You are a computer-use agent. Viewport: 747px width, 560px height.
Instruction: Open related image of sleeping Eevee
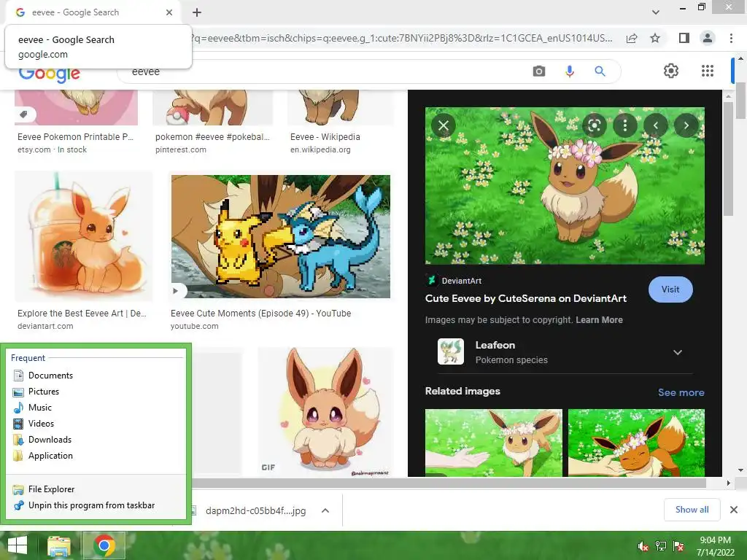[x=636, y=443]
